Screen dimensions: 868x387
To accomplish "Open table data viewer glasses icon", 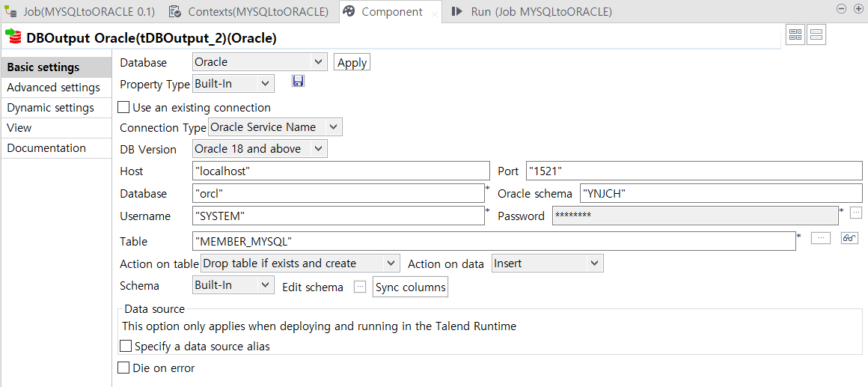I will (849, 238).
